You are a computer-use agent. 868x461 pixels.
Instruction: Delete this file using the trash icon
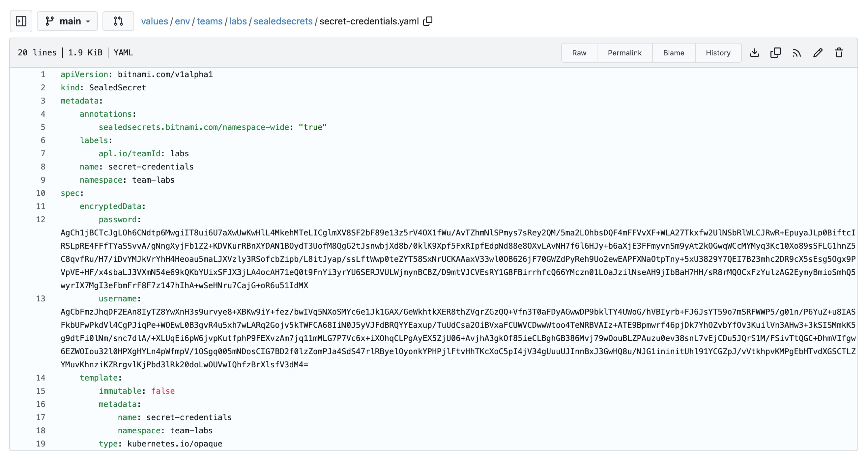839,53
